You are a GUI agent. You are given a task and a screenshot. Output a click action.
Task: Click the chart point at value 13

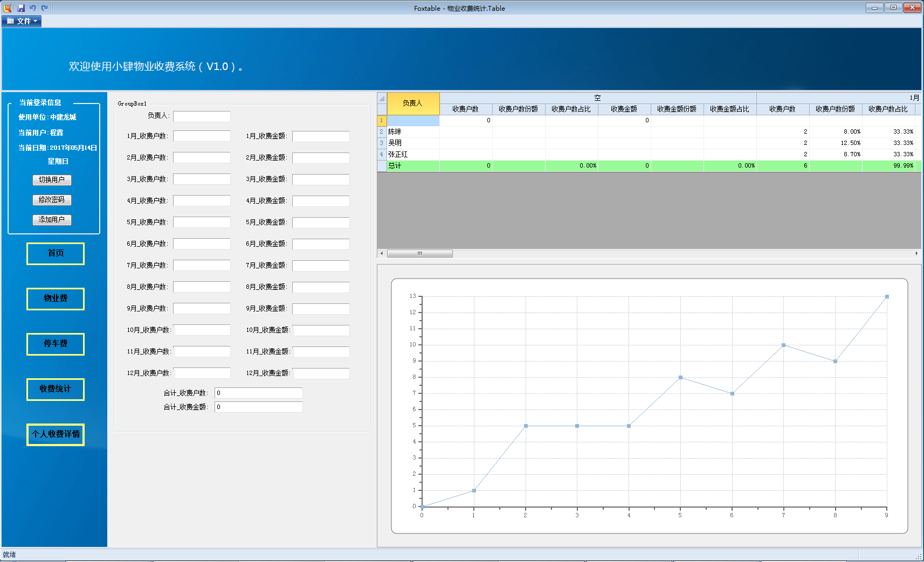point(887,297)
